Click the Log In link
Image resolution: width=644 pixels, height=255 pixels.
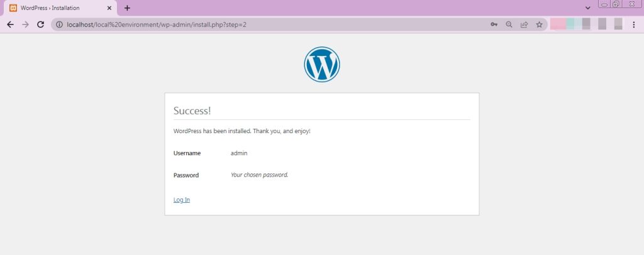[182, 200]
